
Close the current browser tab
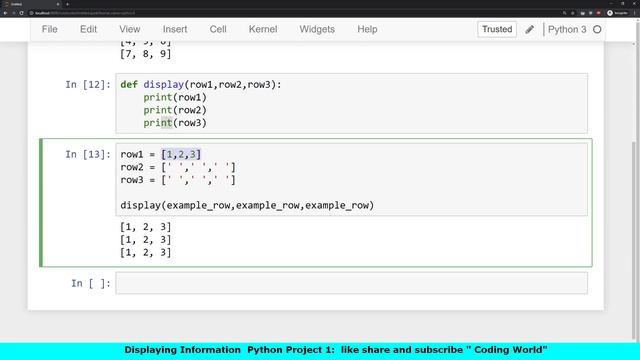tap(58, 4)
